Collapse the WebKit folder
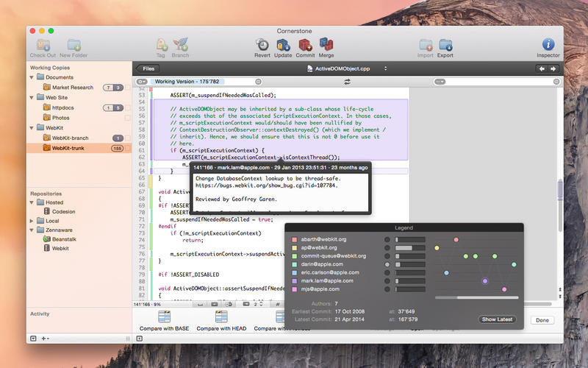The height and width of the screenshot is (368, 588). [x=32, y=128]
